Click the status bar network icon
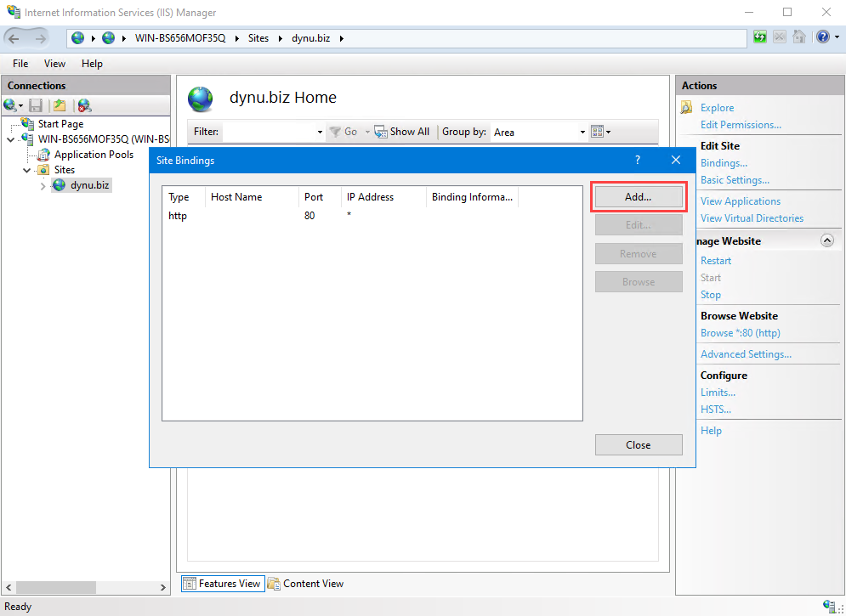This screenshot has width=846, height=616. coord(830,606)
